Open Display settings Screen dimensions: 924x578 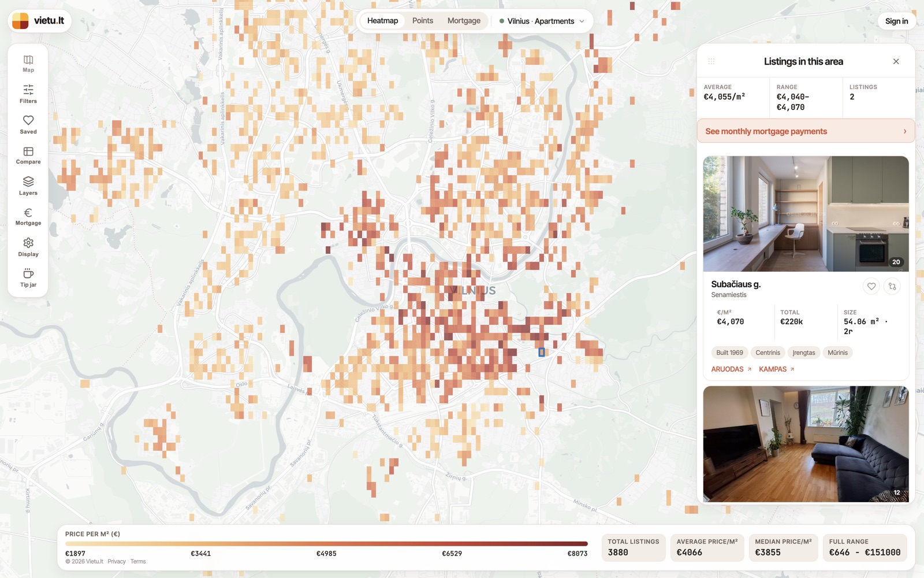[x=28, y=247]
